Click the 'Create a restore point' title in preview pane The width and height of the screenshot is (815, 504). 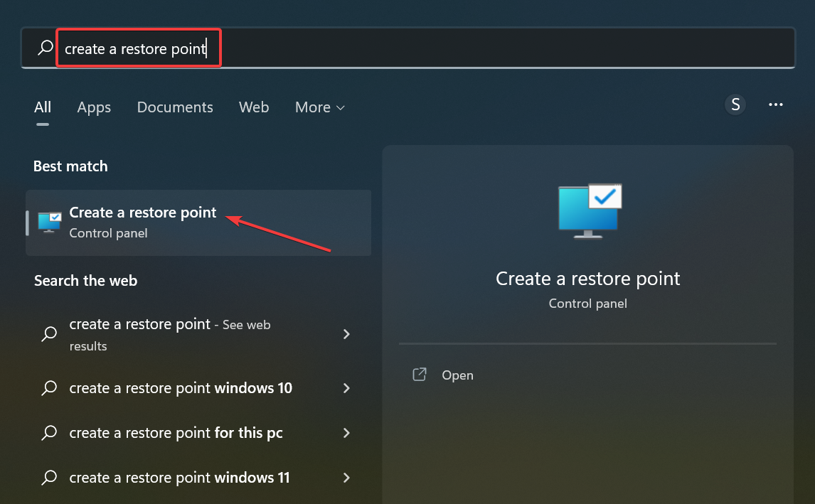pos(588,279)
